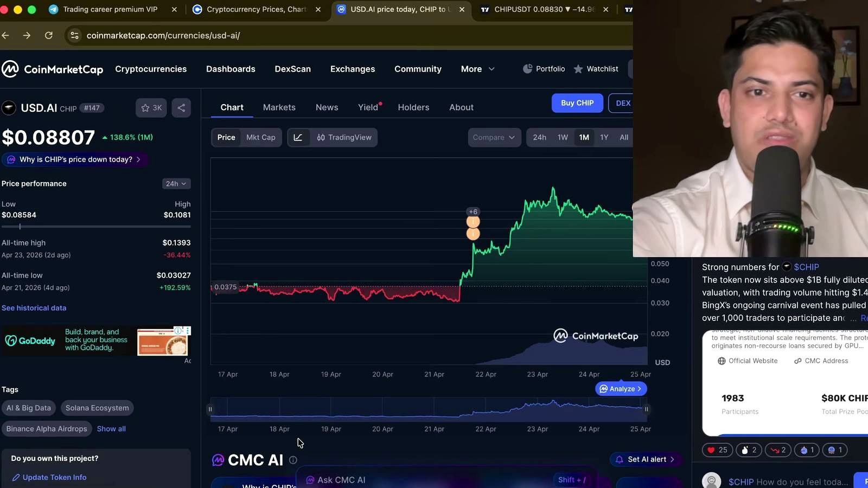
Task: Click the browser address bar URL
Action: coord(163,35)
